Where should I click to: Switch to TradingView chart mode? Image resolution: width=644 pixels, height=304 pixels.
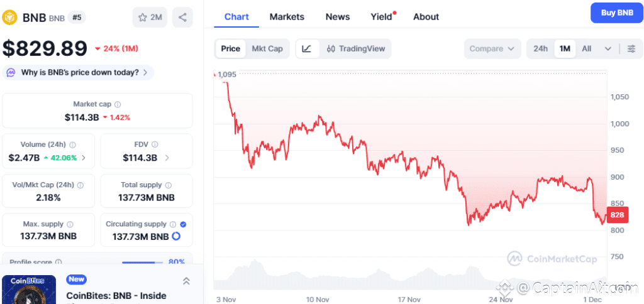(x=355, y=48)
